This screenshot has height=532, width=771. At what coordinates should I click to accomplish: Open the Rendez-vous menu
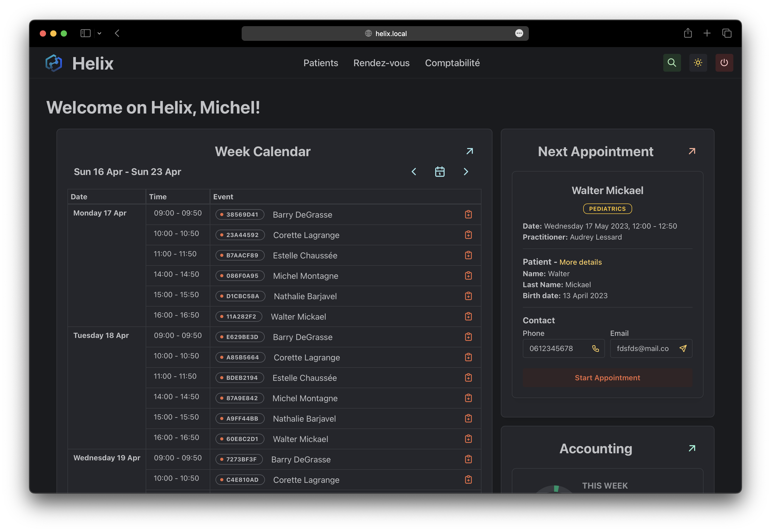381,63
